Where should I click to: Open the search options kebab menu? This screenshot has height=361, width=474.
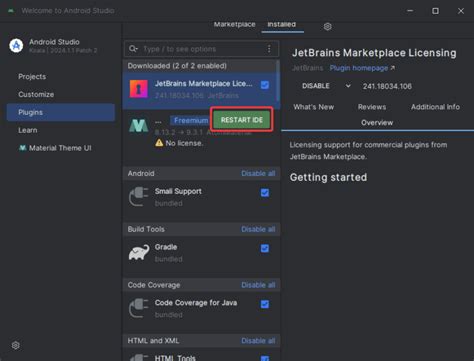coord(269,49)
